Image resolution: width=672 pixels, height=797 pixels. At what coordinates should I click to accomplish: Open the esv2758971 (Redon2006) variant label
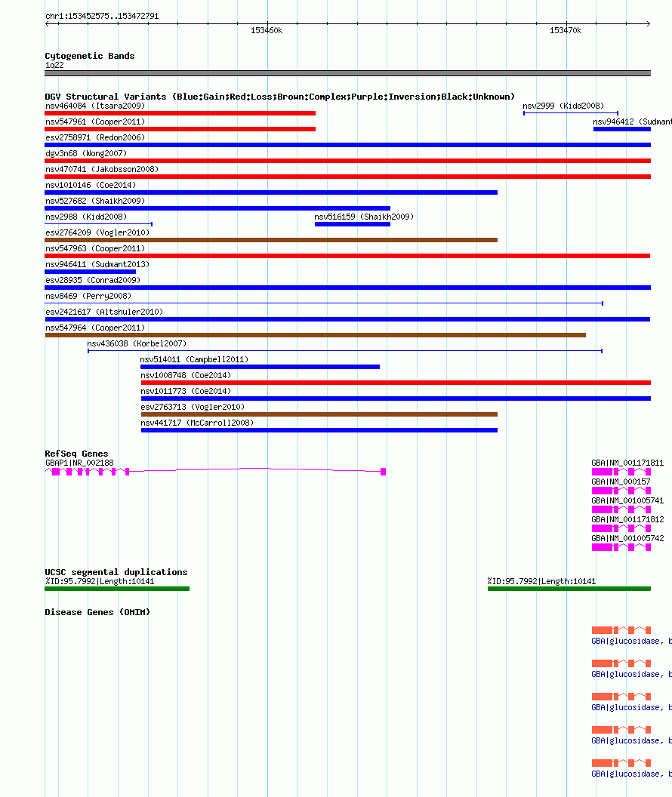(95, 137)
